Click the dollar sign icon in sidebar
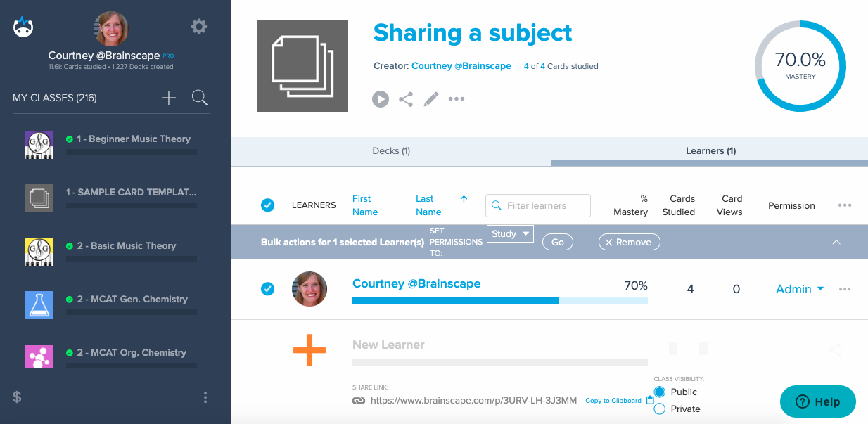Image resolution: width=868 pixels, height=424 pixels. pyautogui.click(x=17, y=397)
